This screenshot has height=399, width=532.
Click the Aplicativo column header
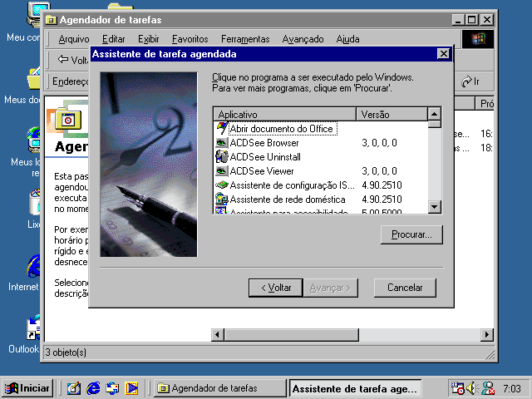(x=284, y=115)
